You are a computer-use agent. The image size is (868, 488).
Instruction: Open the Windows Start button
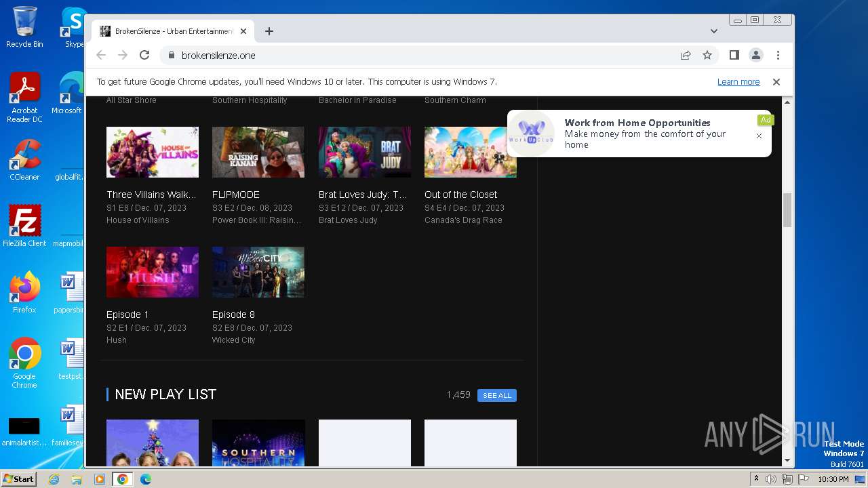click(x=19, y=479)
